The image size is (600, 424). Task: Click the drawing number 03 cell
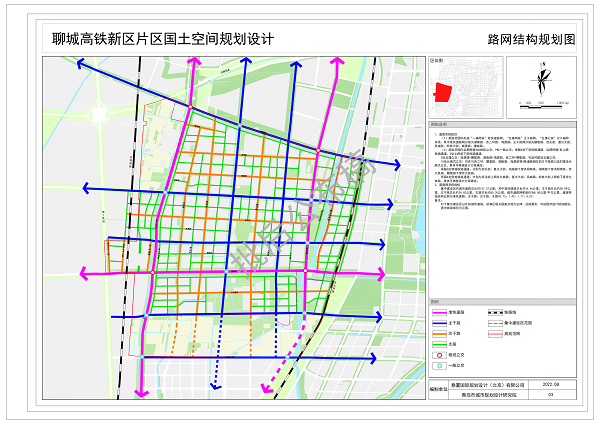coord(550,395)
